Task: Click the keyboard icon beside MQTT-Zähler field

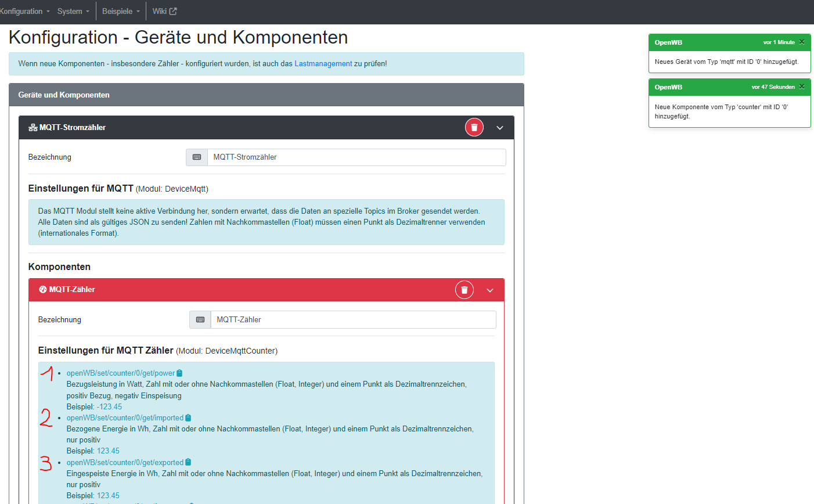Action: [x=200, y=320]
